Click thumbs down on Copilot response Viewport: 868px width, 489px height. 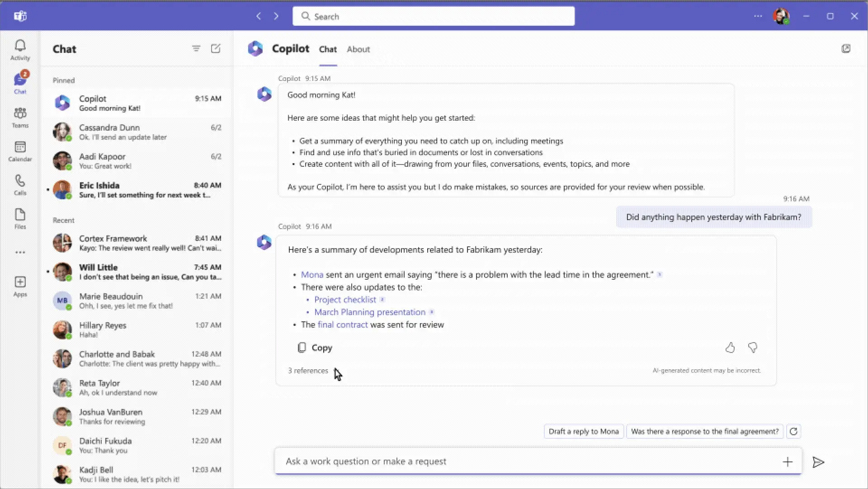752,348
